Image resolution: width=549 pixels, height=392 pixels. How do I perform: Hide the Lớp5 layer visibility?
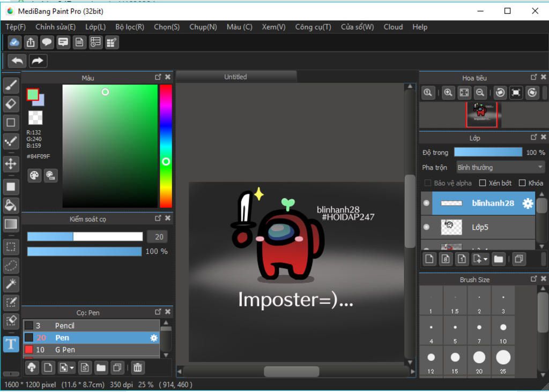pyautogui.click(x=426, y=227)
